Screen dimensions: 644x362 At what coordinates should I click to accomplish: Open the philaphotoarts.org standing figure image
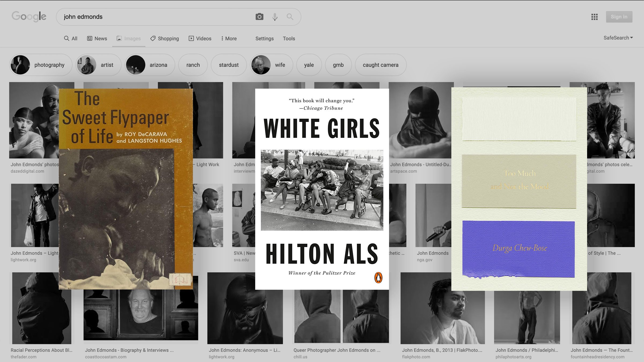click(527, 317)
